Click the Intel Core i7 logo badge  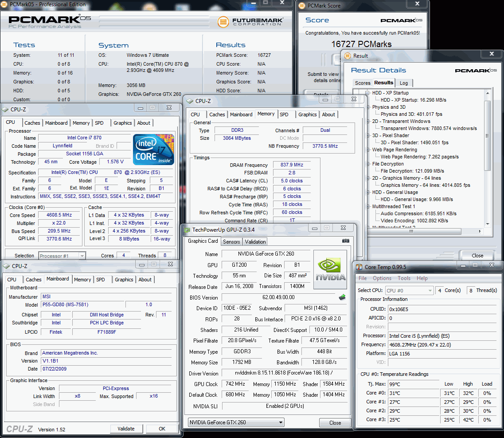[x=154, y=150]
